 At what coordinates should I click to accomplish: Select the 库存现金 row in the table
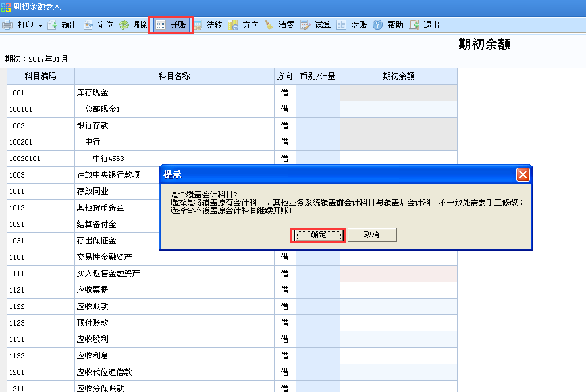click(x=93, y=93)
